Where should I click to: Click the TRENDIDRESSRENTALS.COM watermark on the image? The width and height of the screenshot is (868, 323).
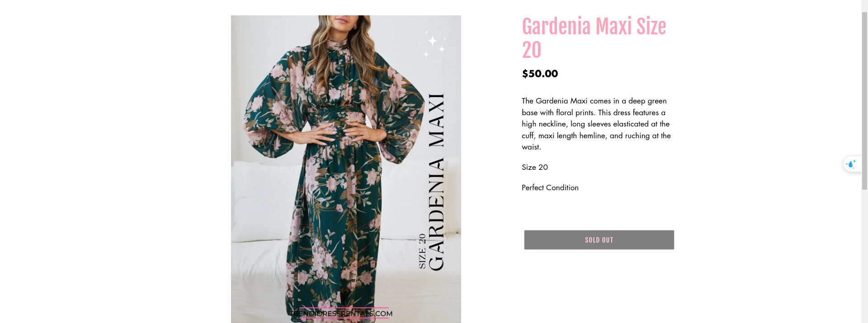[341, 314]
